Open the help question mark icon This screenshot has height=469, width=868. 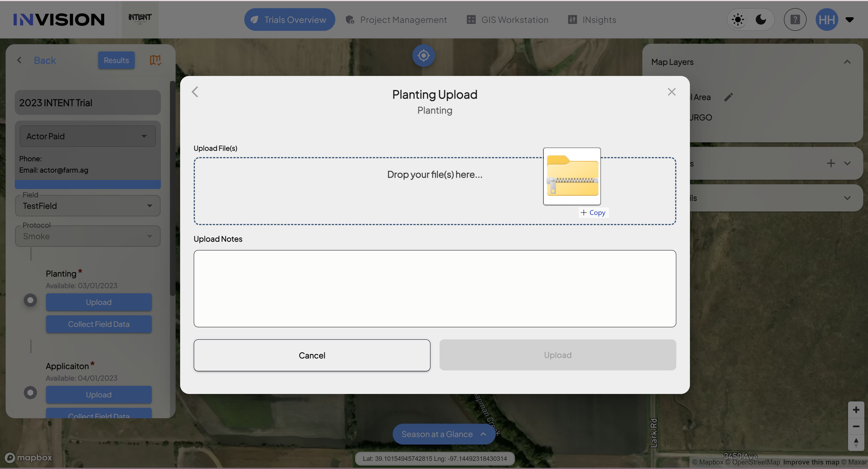point(795,19)
